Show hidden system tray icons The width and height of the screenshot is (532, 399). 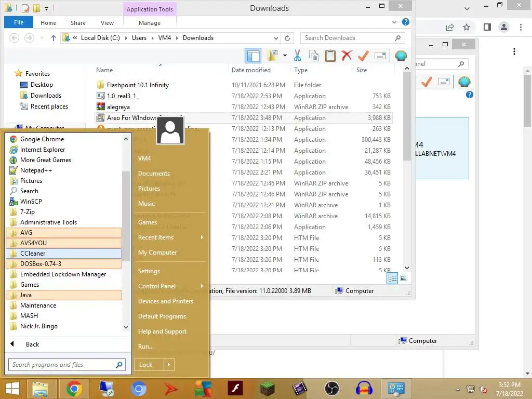click(458, 389)
